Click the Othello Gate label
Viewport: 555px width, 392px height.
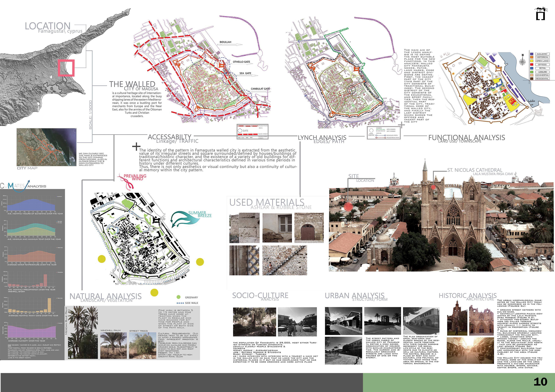tap(241, 62)
